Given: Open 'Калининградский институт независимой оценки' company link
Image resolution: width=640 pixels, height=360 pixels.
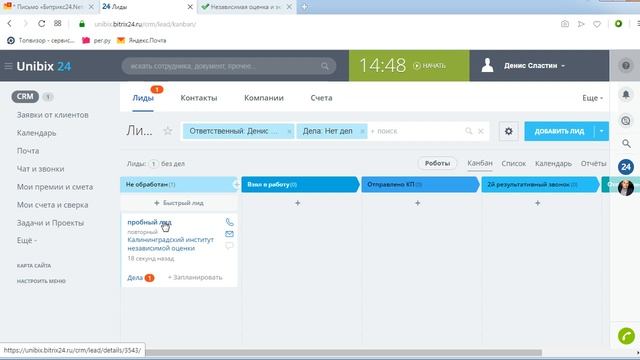Looking at the screenshot, I should coord(171,244).
